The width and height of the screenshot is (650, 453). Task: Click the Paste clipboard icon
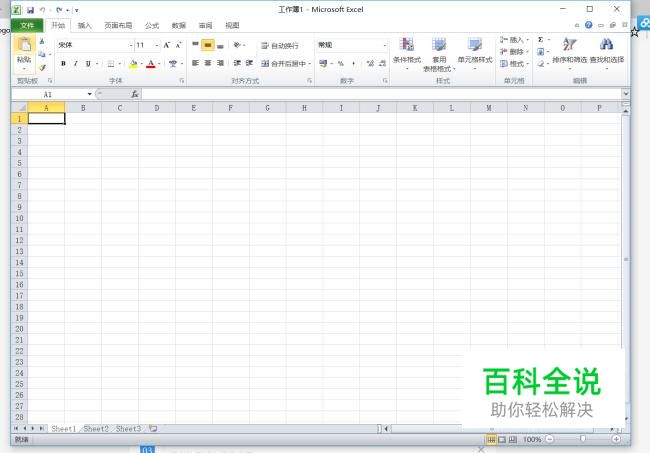(24, 45)
